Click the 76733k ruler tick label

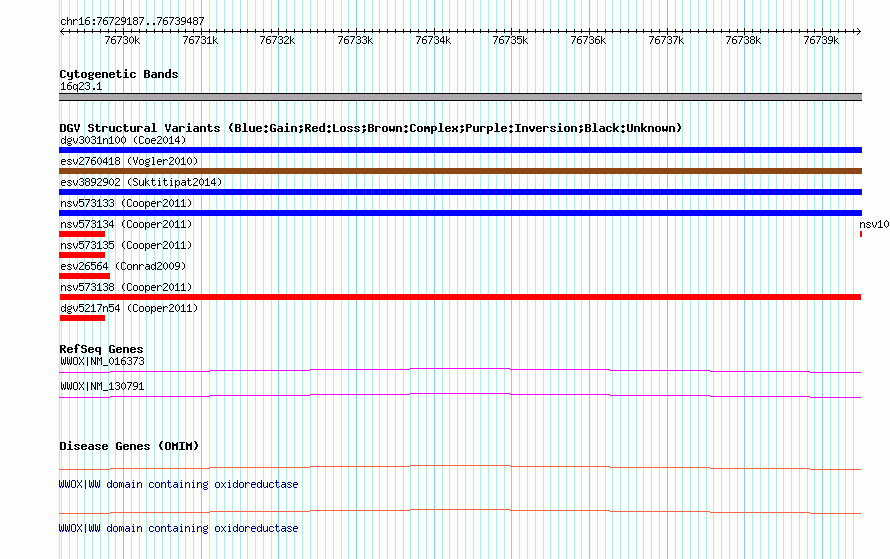click(x=355, y=40)
